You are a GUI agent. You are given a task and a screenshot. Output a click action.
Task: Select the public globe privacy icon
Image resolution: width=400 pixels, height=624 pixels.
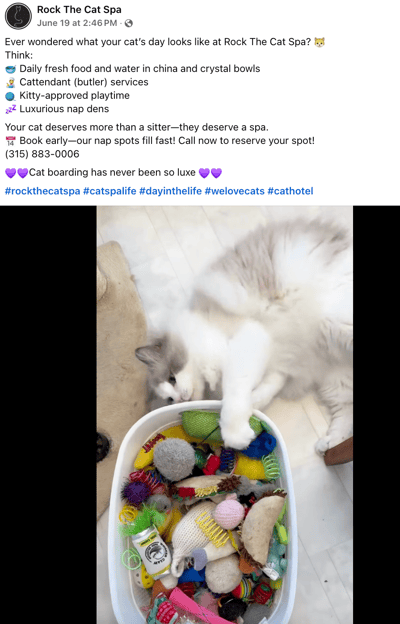point(129,23)
